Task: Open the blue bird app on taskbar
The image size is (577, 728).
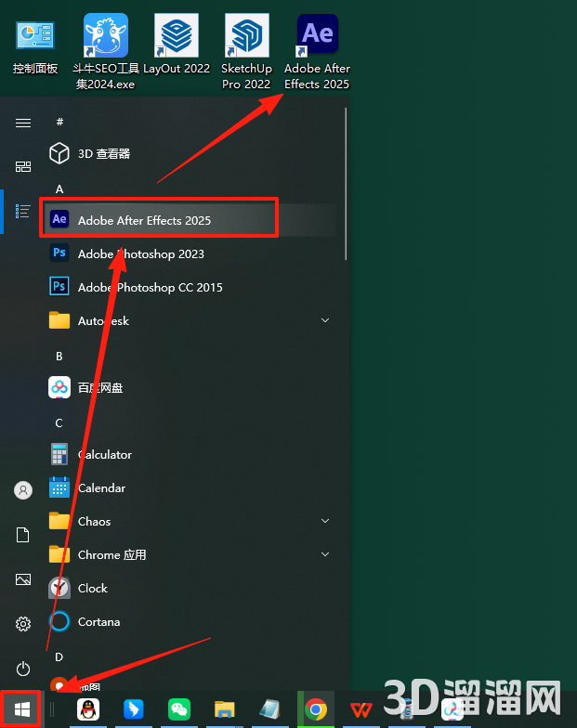Action: click(134, 709)
